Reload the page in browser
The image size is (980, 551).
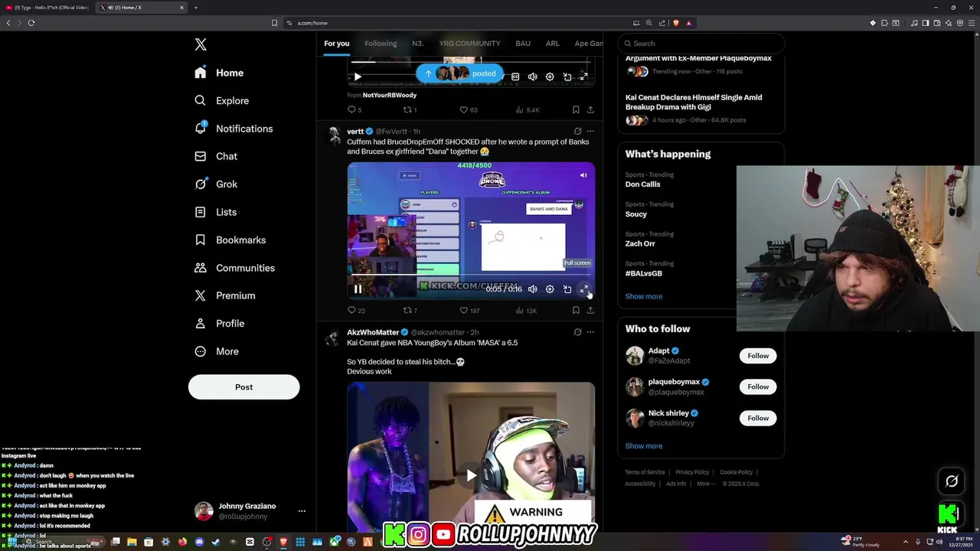pos(31,23)
